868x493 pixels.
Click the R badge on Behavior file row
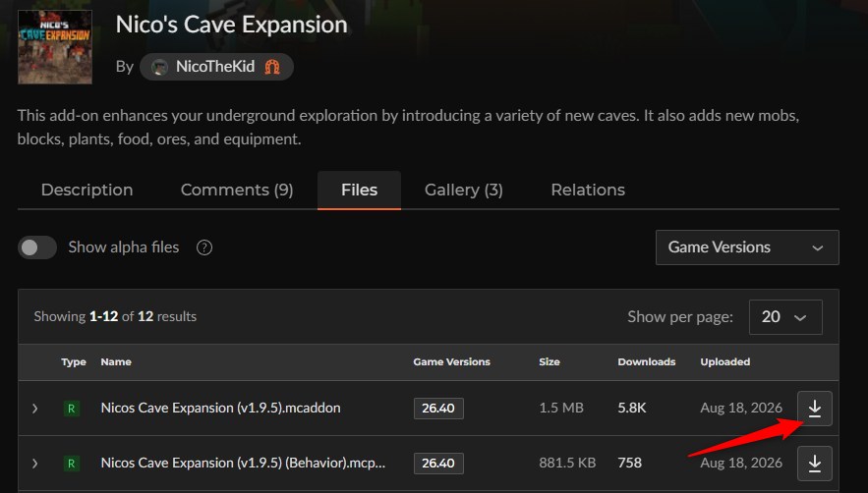[x=72, y=464]
